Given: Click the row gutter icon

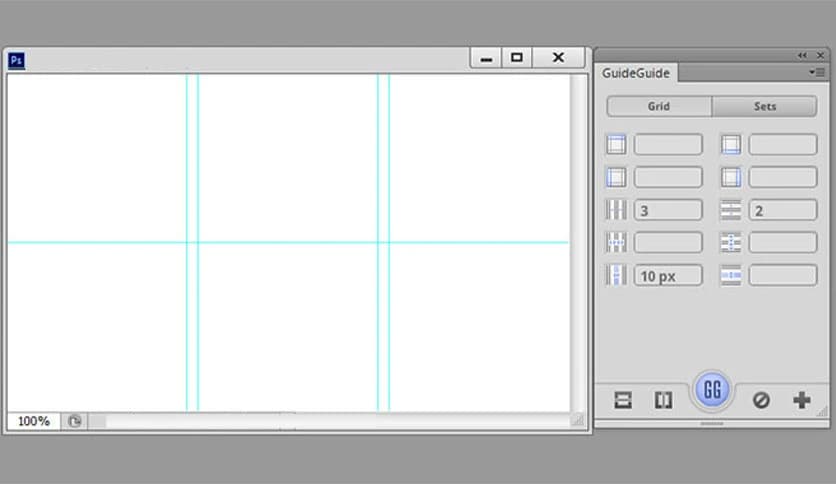Looking at the screenshot, I should click(x=730, y=276).
